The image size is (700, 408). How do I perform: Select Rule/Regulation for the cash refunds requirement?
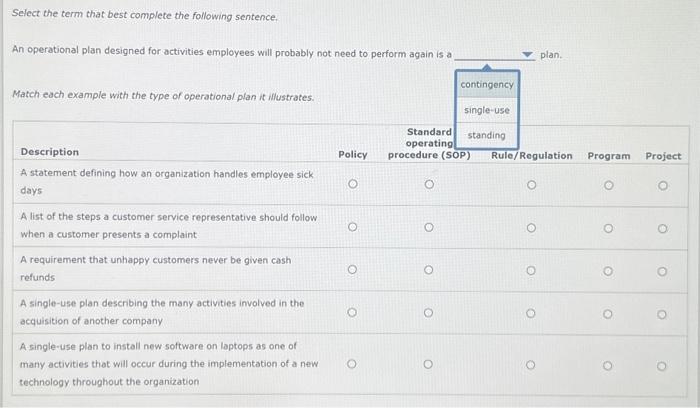point(531,270)
